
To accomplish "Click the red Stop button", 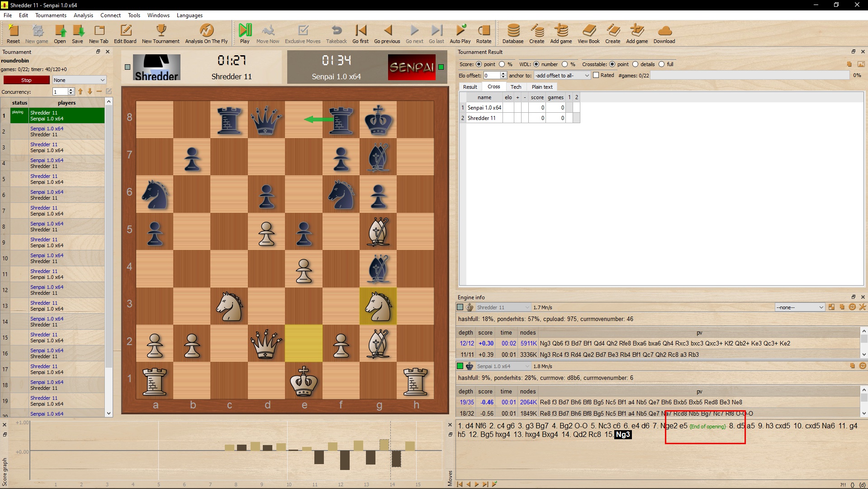I will (26, 80).
